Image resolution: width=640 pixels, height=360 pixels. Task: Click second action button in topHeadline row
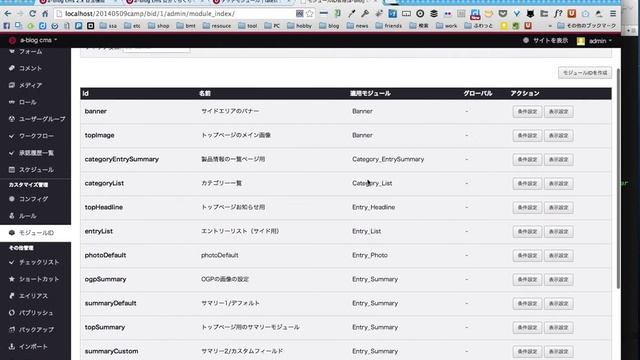558,207
